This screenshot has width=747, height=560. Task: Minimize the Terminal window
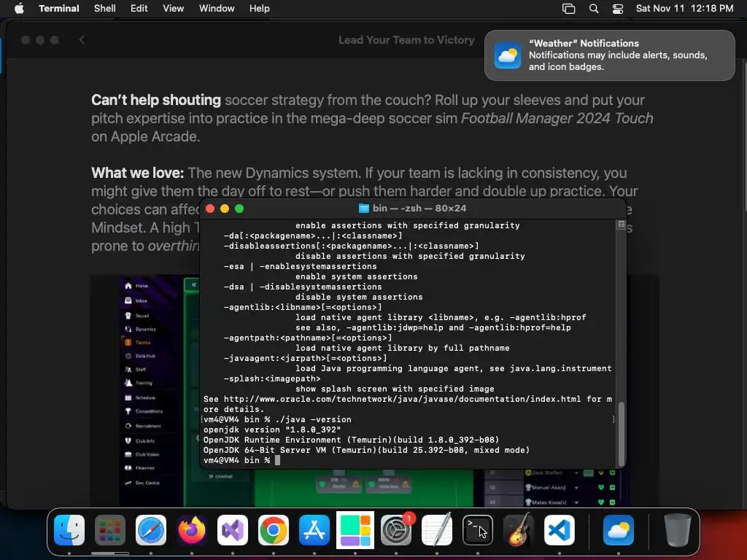pyautogui.click(x=225, y=209)
